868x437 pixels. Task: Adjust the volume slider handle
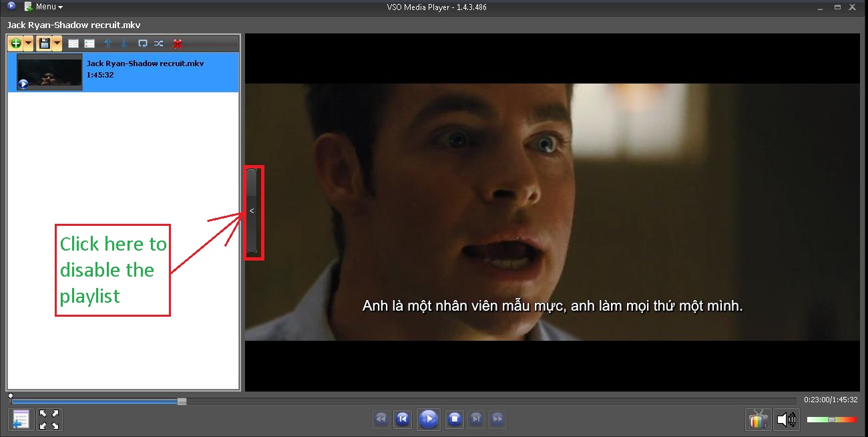tap(831, 420)
